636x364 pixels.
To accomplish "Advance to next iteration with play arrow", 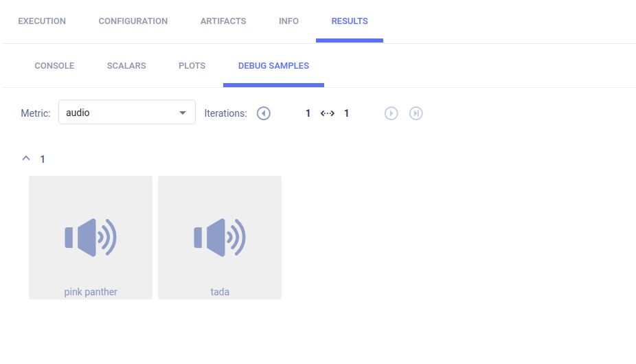I will (391, 113).
